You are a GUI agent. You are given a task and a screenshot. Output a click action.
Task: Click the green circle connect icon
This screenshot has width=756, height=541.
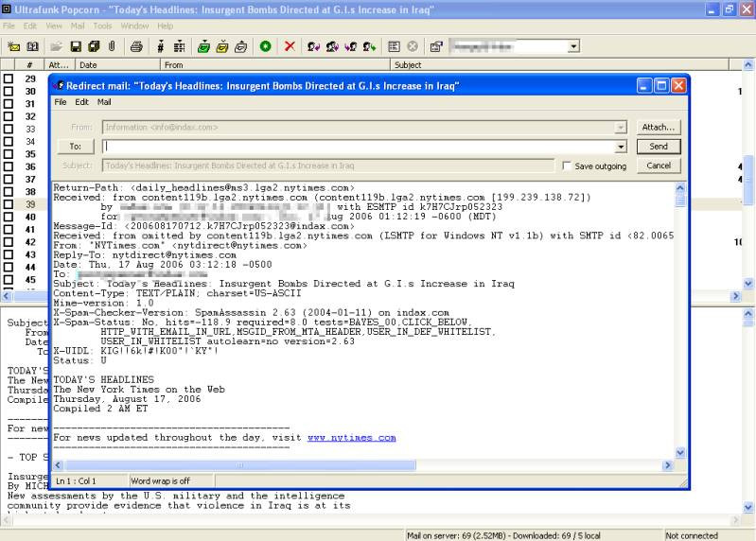265,46
